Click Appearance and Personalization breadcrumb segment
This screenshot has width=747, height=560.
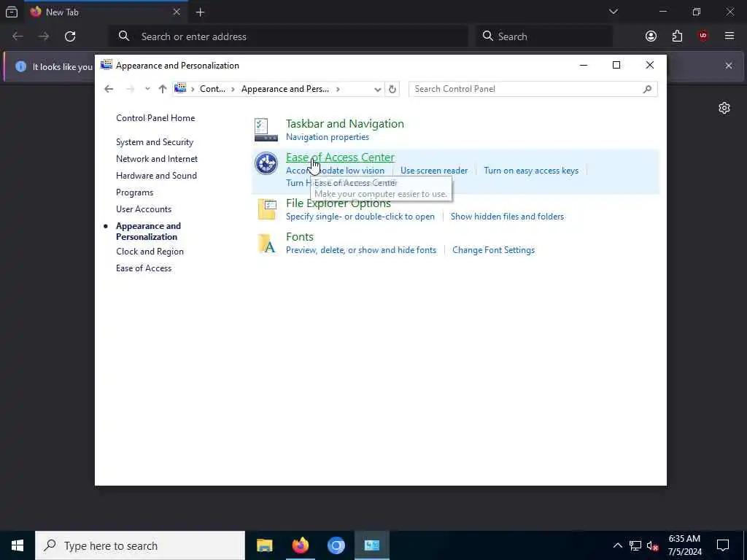coord(285,88)
